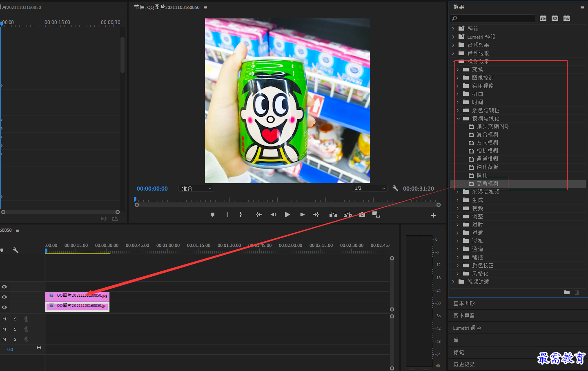
Task: Step back one frame
Action: coord(273,215)
